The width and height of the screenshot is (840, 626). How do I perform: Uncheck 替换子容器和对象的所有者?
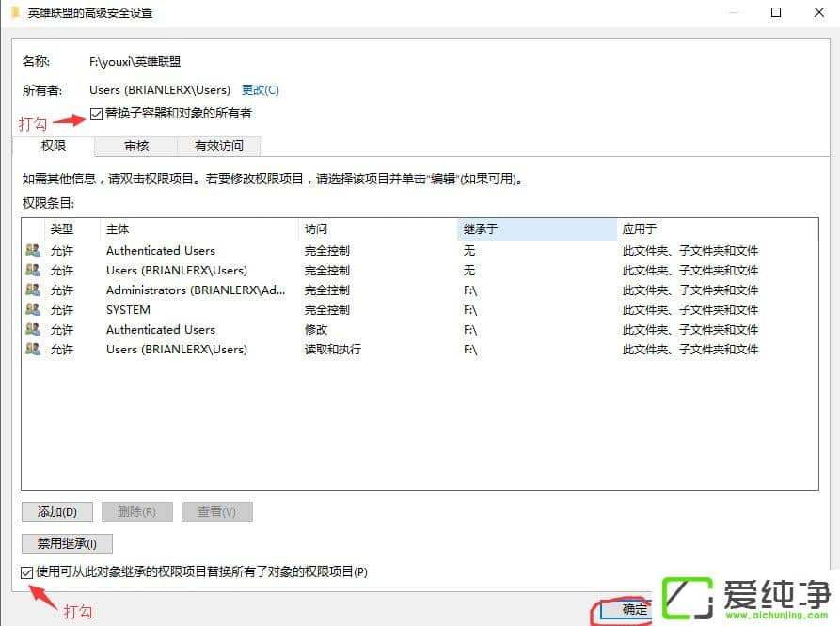tap(94, 113)
